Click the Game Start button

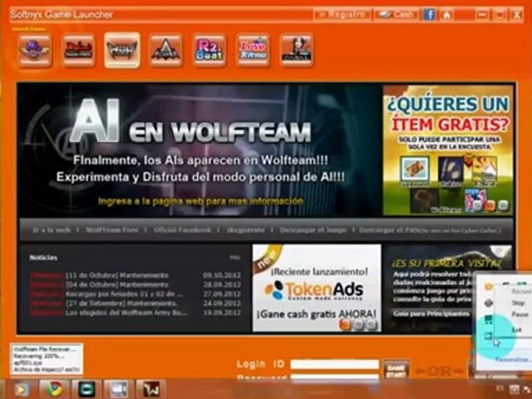coord(396,370)
